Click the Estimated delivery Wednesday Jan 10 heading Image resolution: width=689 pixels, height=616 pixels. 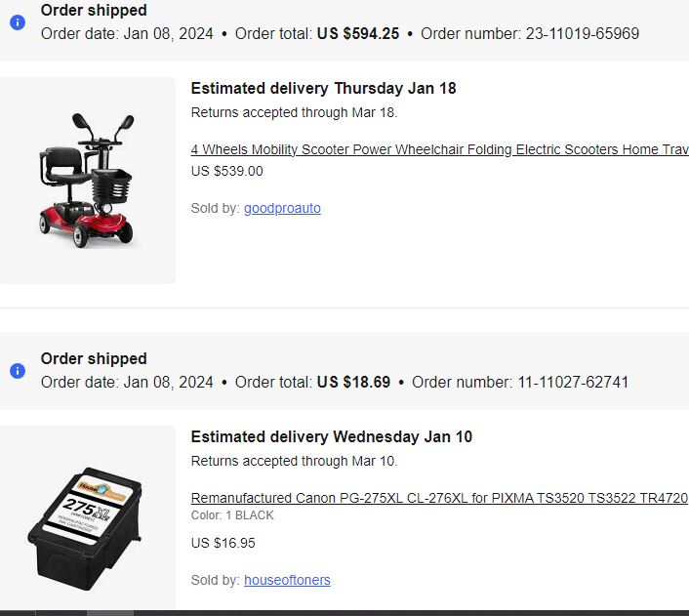[x=332, y=436]
